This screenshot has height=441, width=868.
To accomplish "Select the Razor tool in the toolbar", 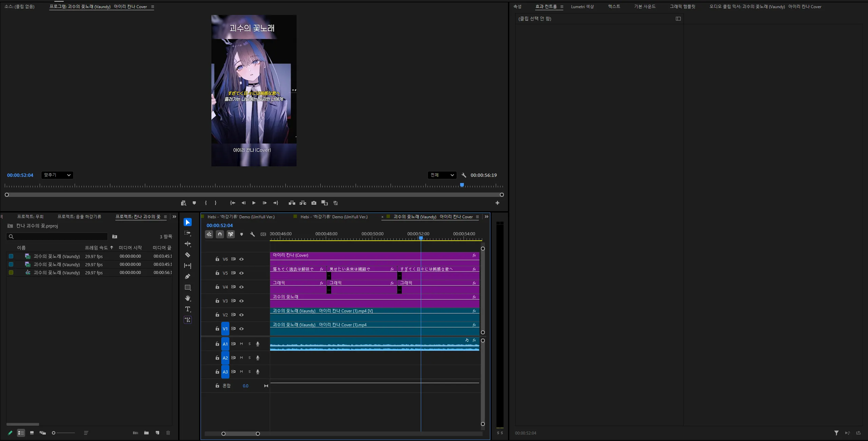I will [x=188, y=255].
